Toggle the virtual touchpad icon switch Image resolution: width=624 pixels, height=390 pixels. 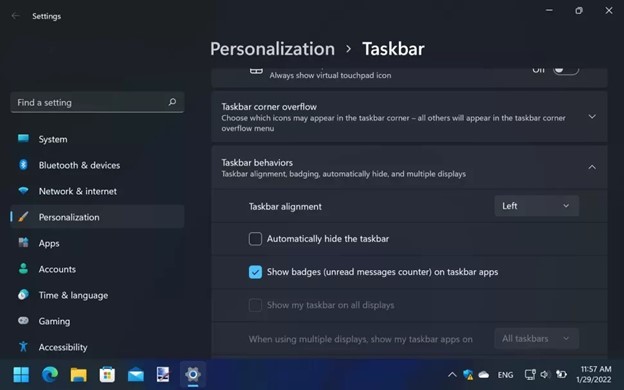point(566,70)
